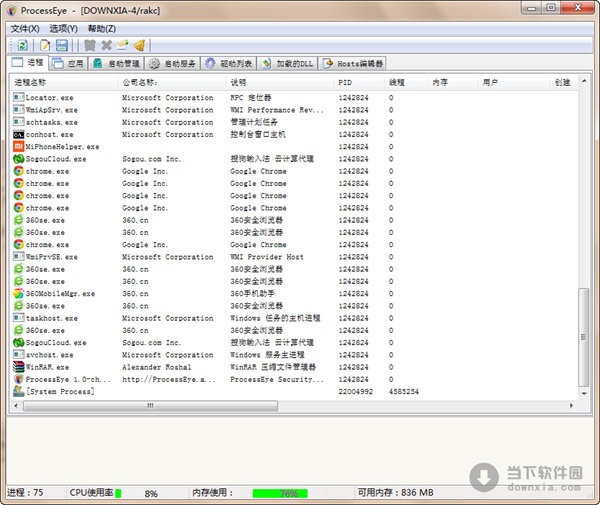Image resolution: width=600 pixels, height=505 pixels.
Task: Click the '控制台窗口主机' description cell
Action: click(x=258, y=134)
